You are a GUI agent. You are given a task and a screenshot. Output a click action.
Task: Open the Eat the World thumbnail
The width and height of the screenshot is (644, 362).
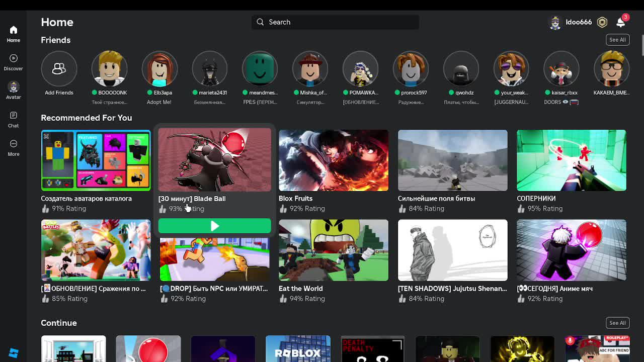(x=334, y=250)
